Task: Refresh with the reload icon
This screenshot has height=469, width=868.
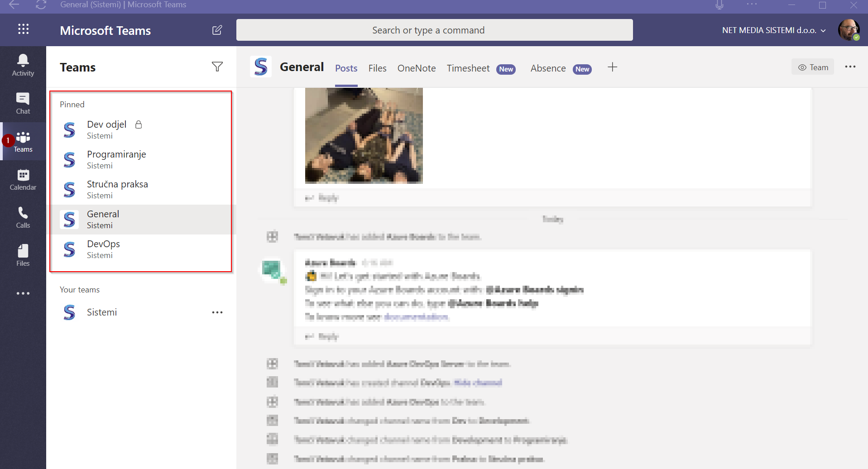Action: [41, 5]
